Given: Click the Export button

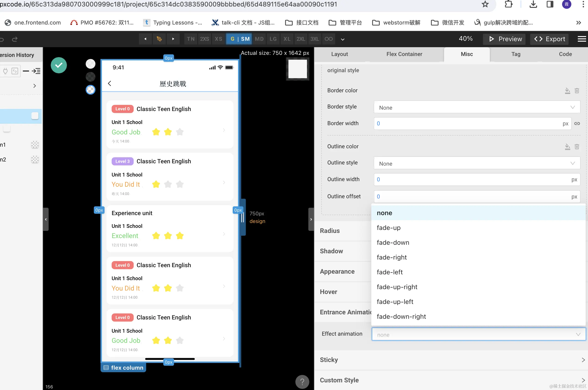Looking at the screenshot, I should click(549, 39).
